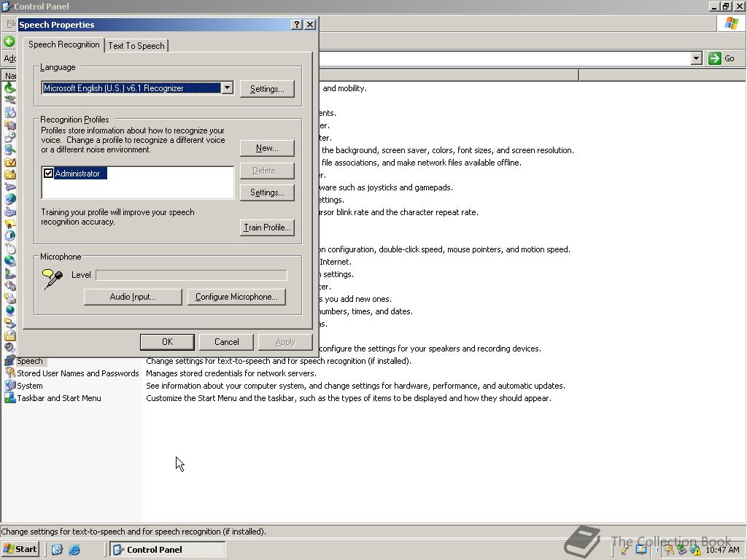747x560 pixels.
Task: Select the Printers and Faxes icon
Action: (x=9, y=298)
